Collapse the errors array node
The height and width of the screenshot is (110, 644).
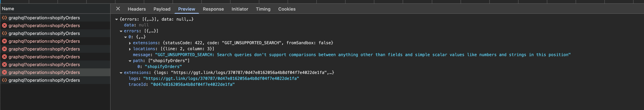click(x=121, y=31)
